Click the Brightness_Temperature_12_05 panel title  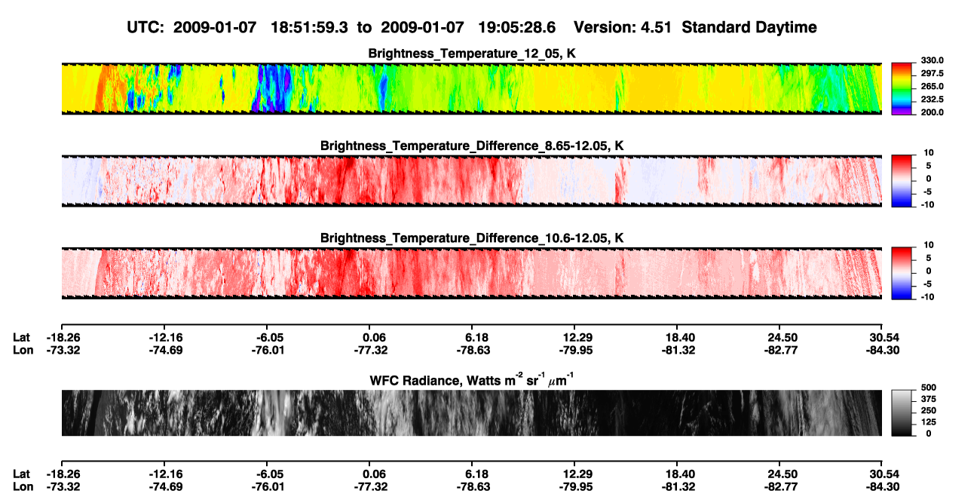[x=472, y=54]
